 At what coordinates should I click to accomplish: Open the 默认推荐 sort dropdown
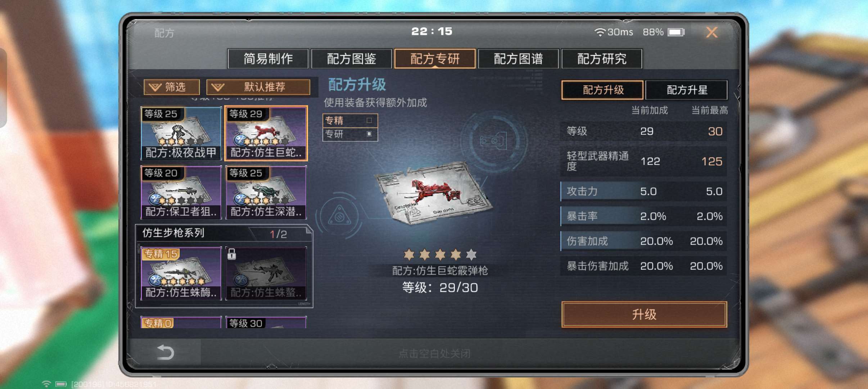point(258,87)
